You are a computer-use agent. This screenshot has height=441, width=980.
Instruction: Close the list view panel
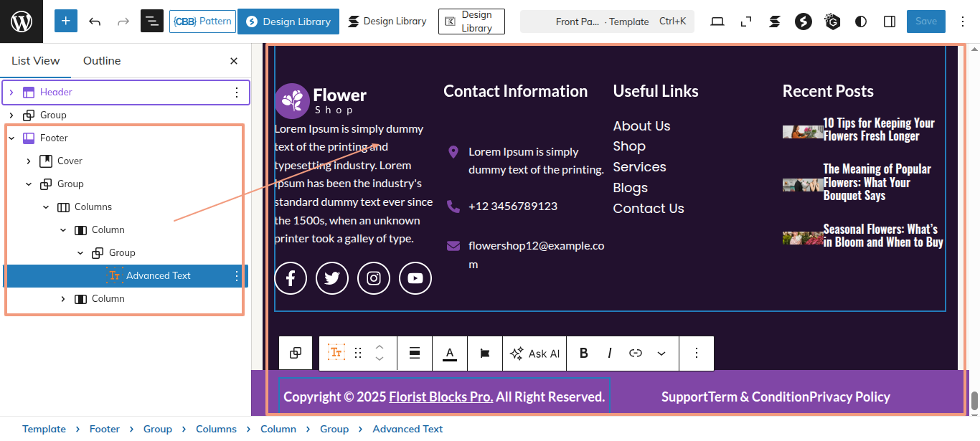point(234,61)
